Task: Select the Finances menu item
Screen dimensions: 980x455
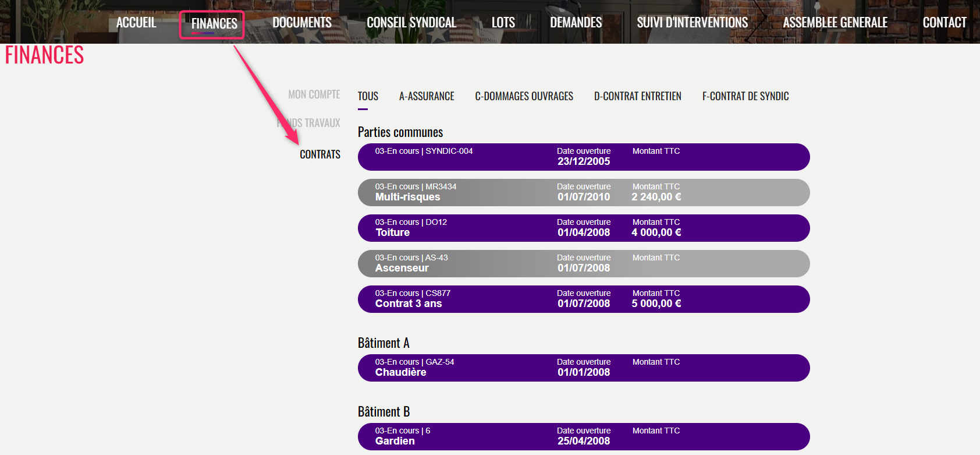Action: [214, 24]
